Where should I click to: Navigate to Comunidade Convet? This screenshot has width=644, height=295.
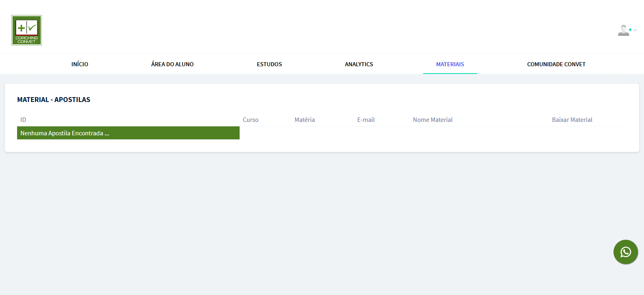(x=556, y=64)
